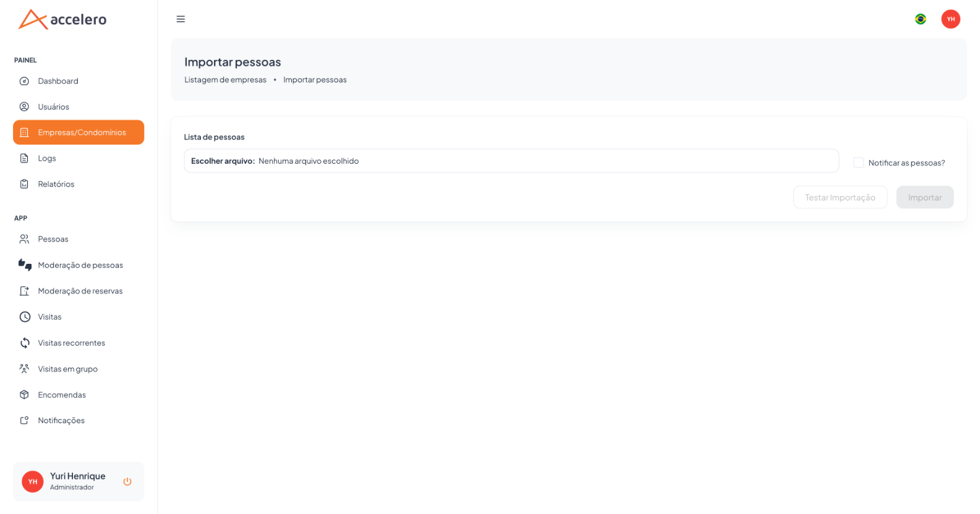
Task: Click the Moderação de pessoas thumbs icon
Action: click(x=25, y=265)
